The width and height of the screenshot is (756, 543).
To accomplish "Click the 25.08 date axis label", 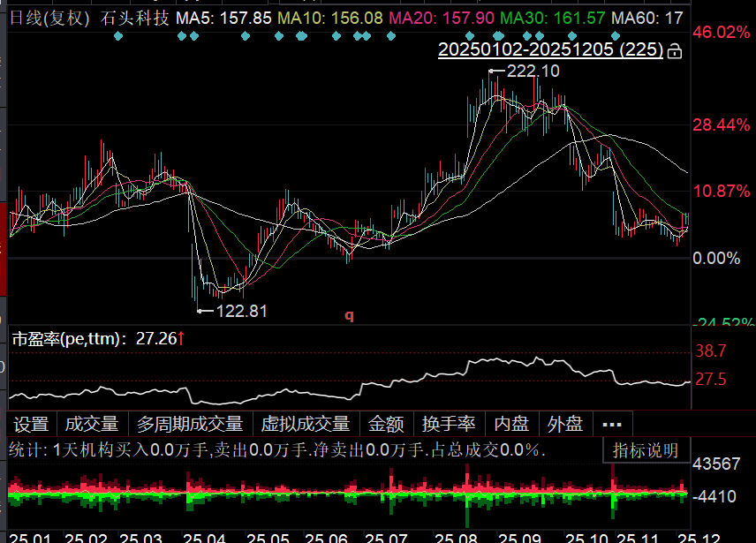I will 456,537.
